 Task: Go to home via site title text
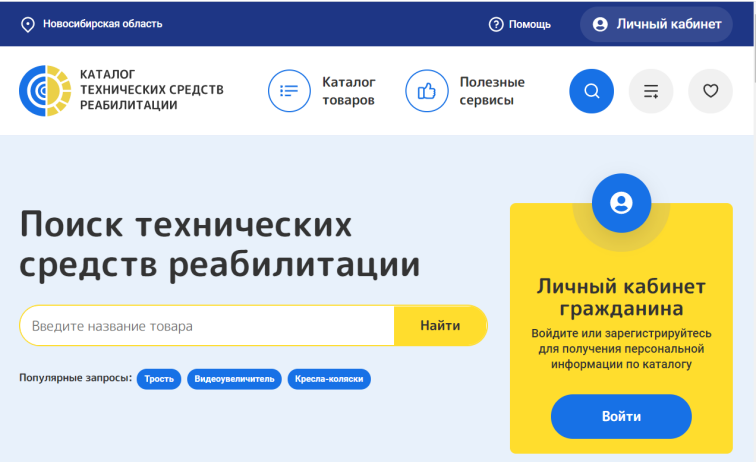tap(151, 90)
